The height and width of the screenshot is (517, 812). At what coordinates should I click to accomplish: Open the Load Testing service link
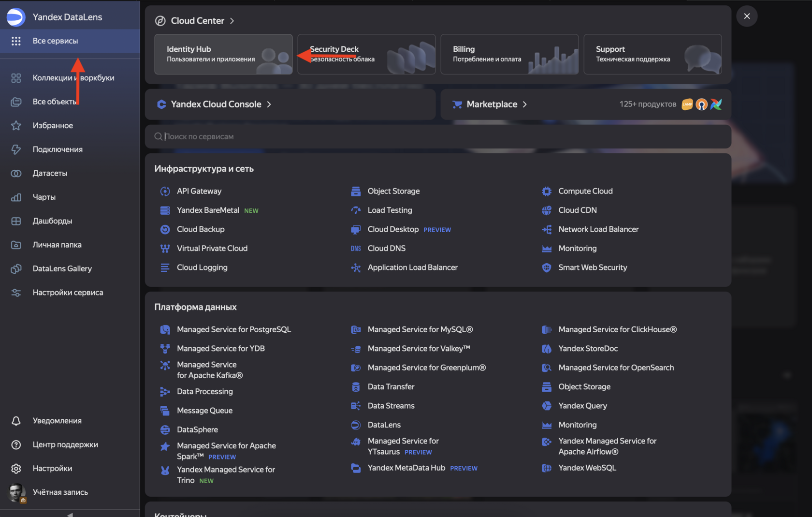[390, 210]
